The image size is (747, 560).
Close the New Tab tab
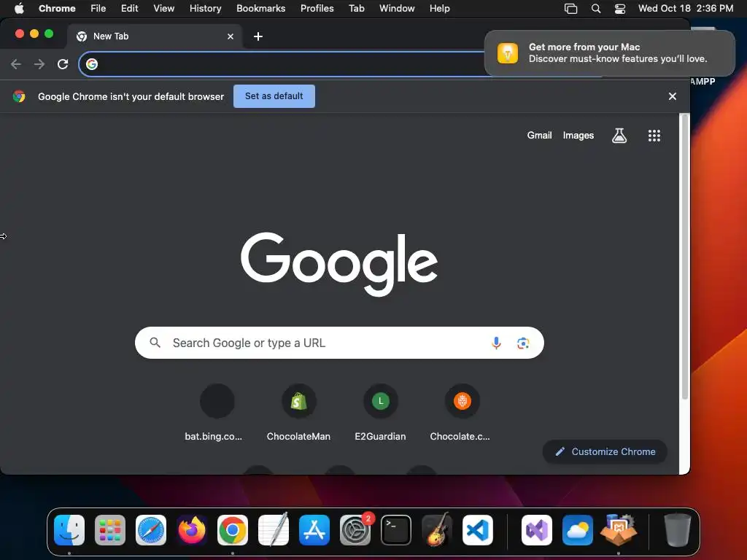(x=231, y=36)
